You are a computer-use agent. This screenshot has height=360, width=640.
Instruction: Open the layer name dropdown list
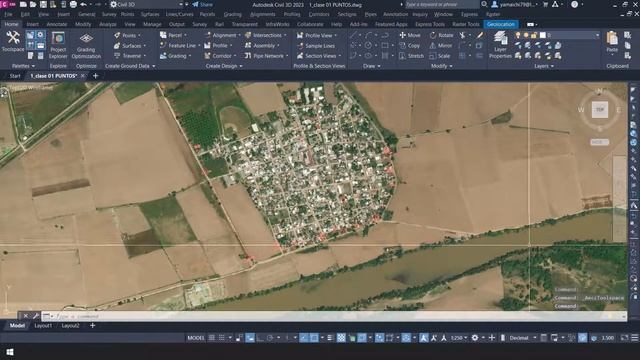click(x=597, y=35)
